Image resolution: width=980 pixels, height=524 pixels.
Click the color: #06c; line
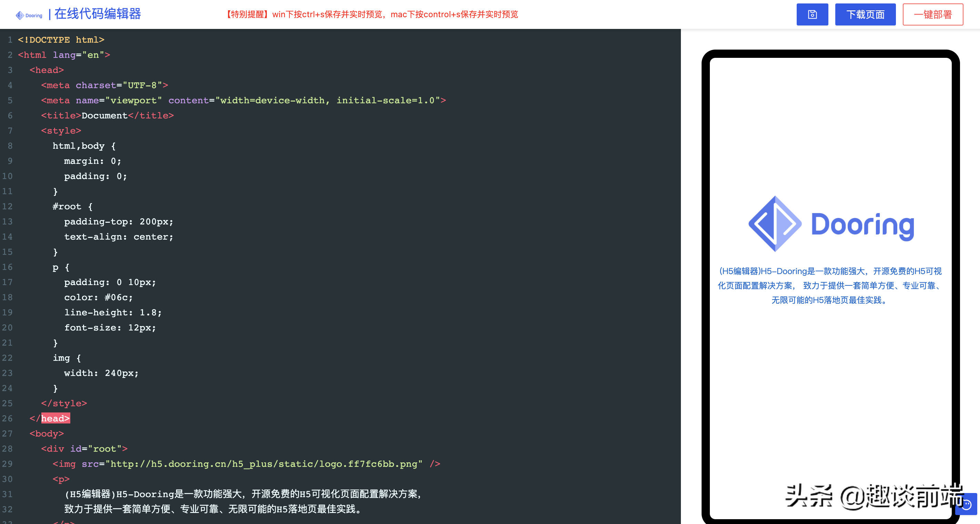point(99,297)
